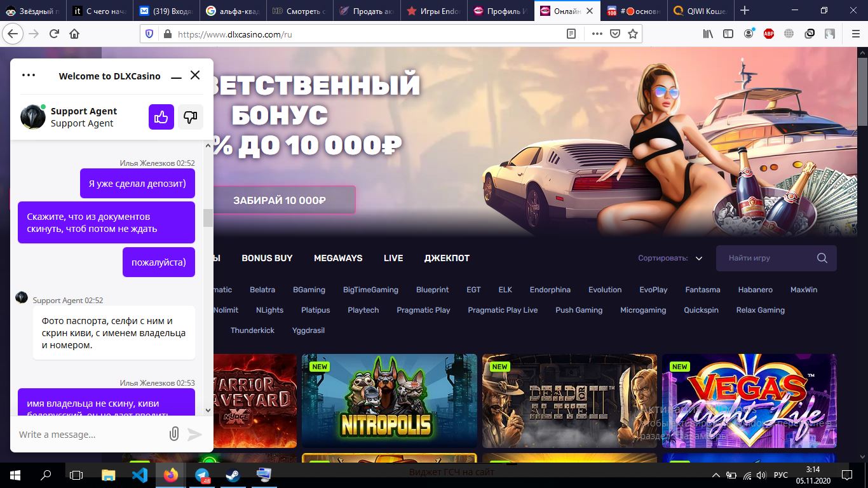Click the search magnifier icon in game search

click(x=822, y=258)
